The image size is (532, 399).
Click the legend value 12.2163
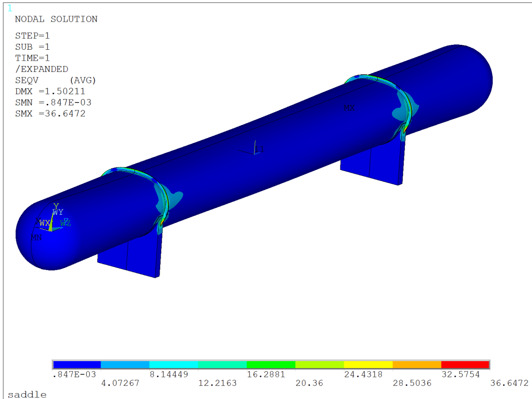click(218, 383)
